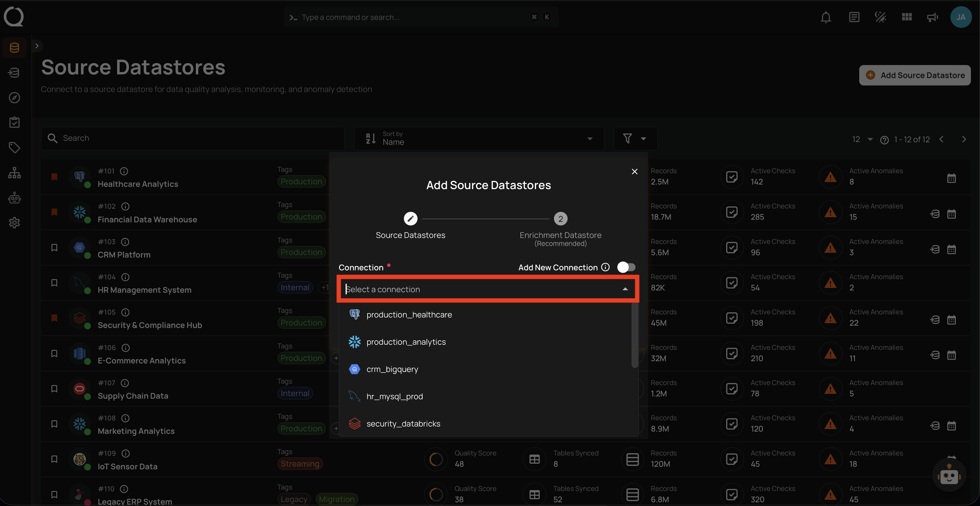This screenshot has height=506, width=980.
Task: Open the Checks clipboard icon in sidebar
Action: pos(14,122)
